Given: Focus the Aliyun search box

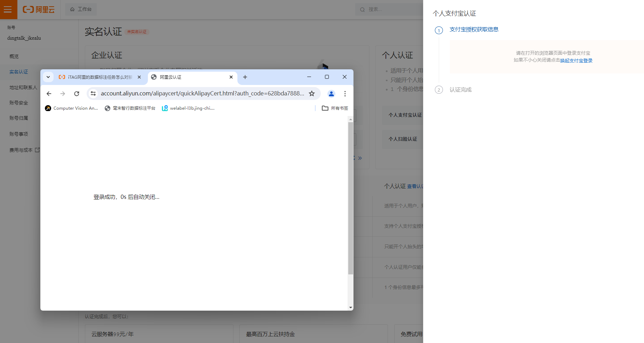Looking at the screenshot, I should [390, 9].
